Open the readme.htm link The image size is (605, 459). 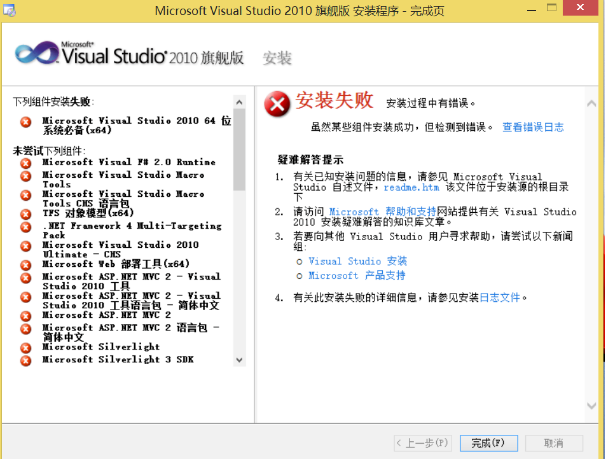pyautogui.click(x=411, y=187)
